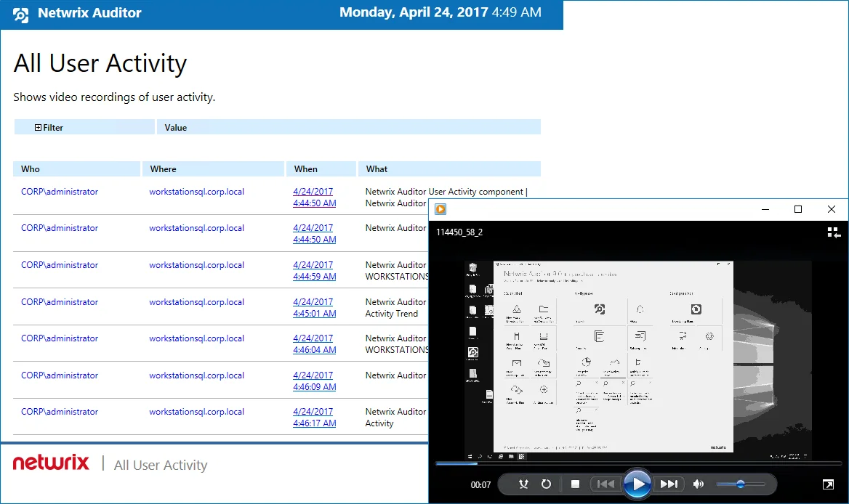
Task: Open the 4:45:01 AM recording link
Action: click(x=314, y=308)
